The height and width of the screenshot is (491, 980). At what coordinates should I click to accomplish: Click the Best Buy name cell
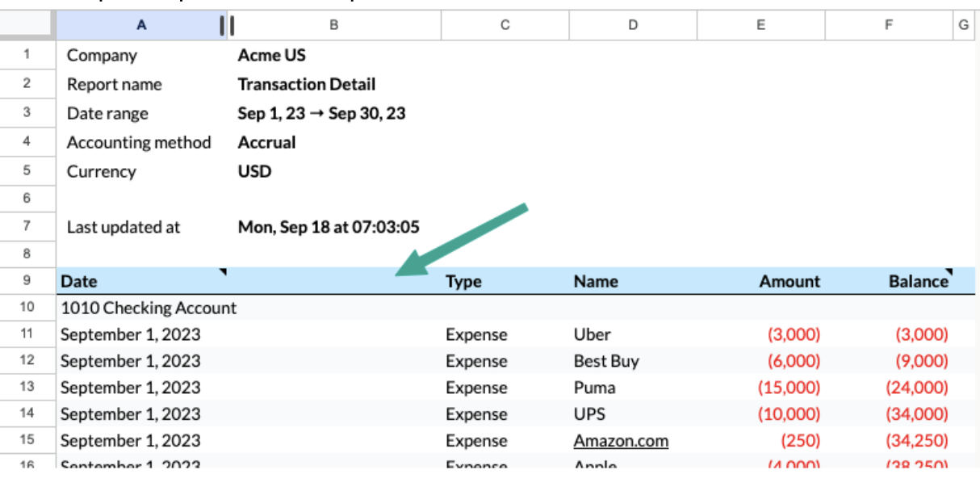coord(633,361)
